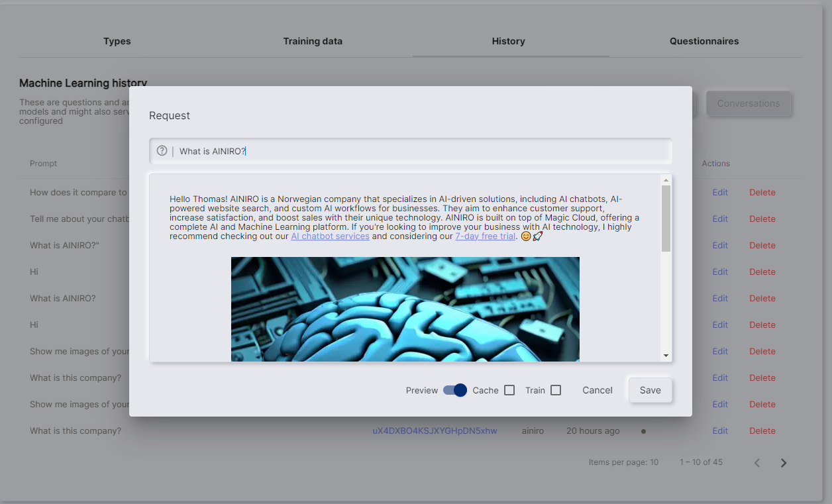The image size is (832, 504).
Task: Delete the 'How does it compare to' row
Action: 762,192
